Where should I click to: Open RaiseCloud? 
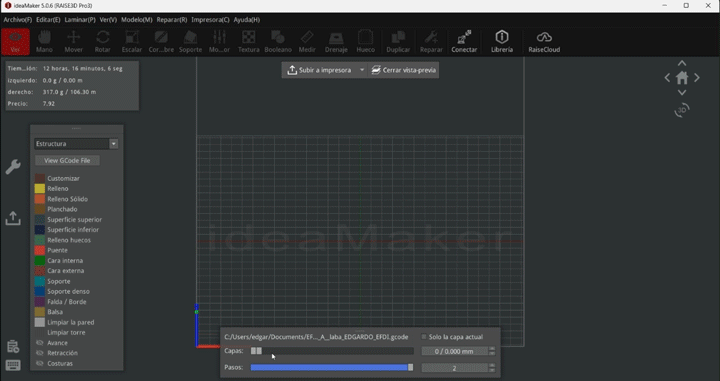coord(544,42)
